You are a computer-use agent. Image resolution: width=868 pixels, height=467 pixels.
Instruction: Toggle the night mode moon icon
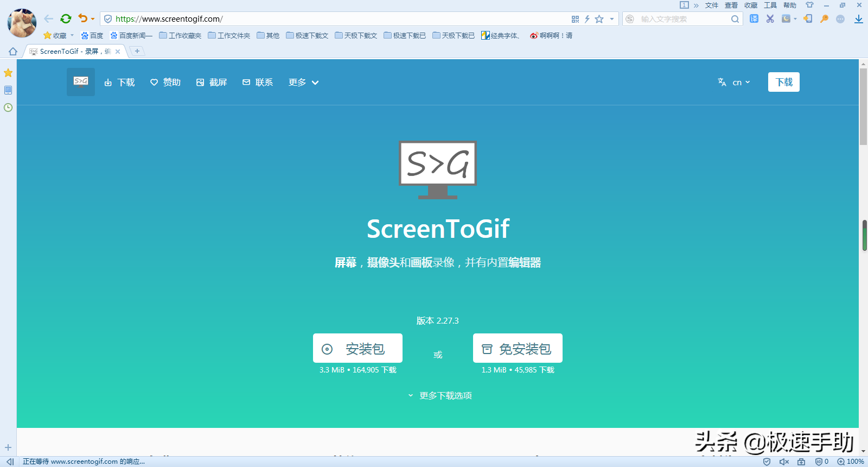pos(786,18)
